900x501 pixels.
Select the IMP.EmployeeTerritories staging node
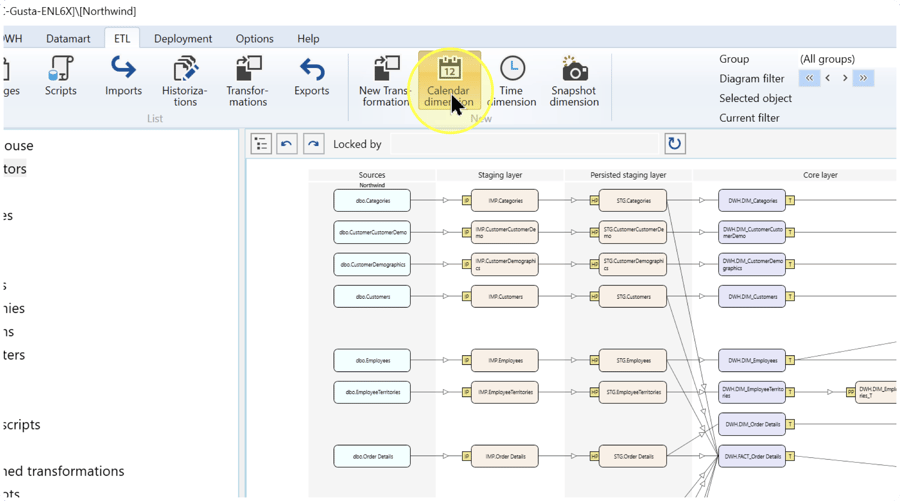505,393
